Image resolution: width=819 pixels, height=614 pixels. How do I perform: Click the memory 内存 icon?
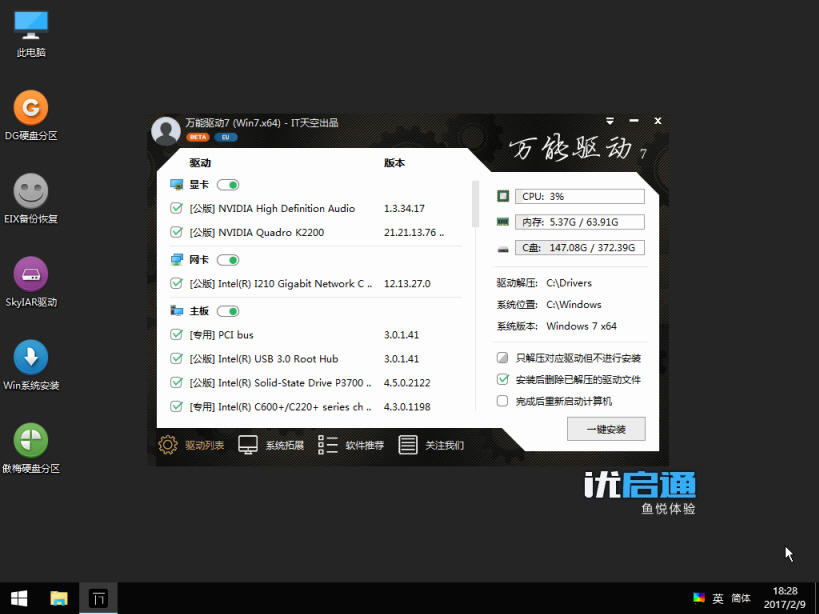(502, 222)
